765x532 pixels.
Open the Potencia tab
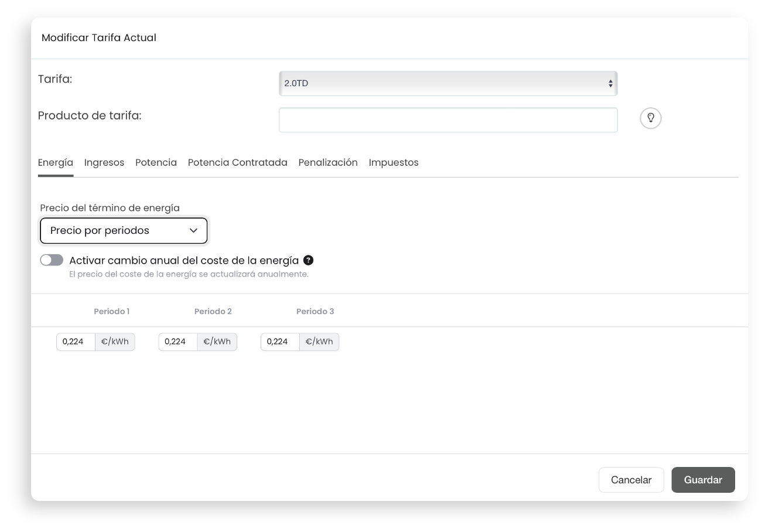click(x=156, y=162)
